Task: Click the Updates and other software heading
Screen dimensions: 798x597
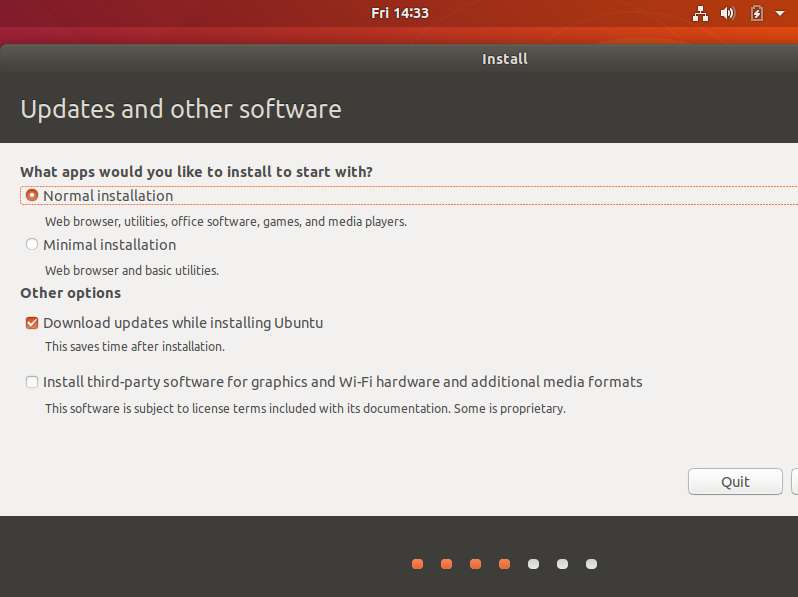Action: click(x=181, y=109)
